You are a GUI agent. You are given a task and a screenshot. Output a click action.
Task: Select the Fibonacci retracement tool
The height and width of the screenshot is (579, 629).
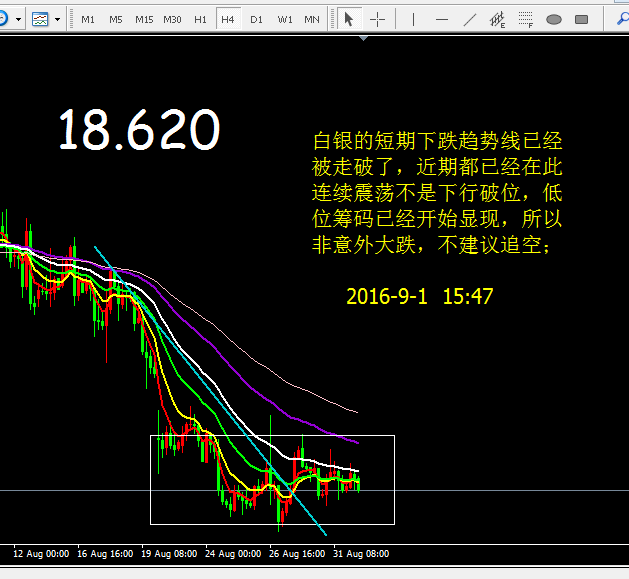click(526, 19)
